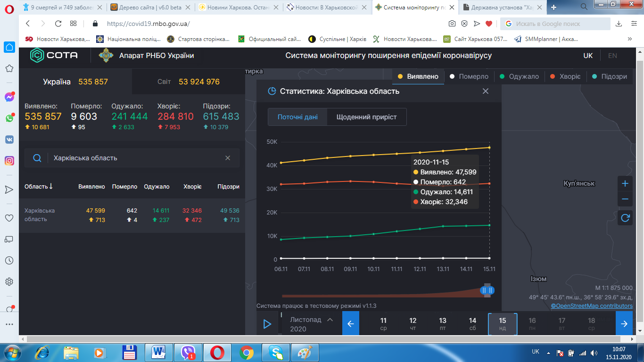644x362 pixels.
Task: Sort table by Область column arrow
Action: coord(51,187)
